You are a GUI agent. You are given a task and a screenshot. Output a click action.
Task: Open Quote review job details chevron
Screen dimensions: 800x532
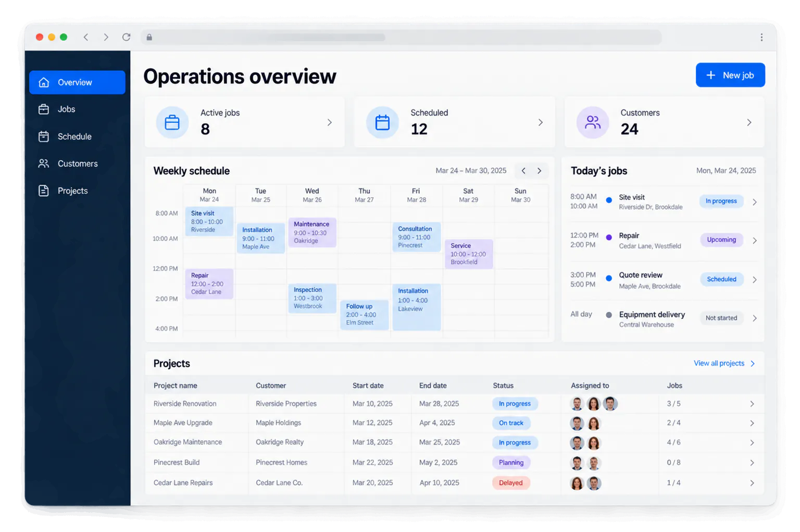click(755, 280)
